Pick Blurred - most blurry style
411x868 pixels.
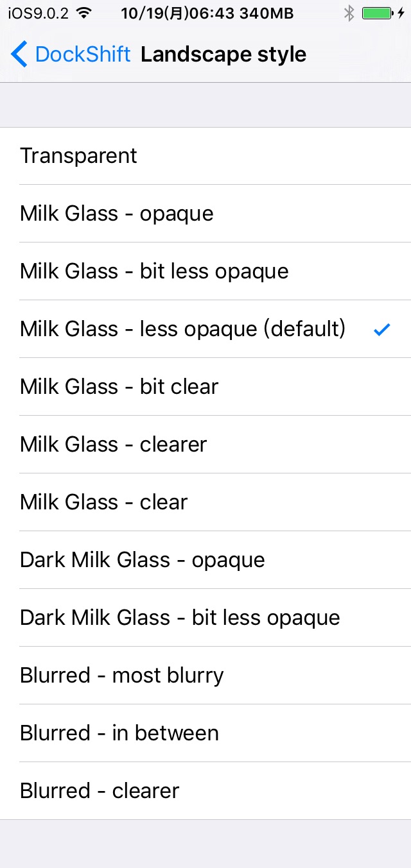click(205, 676)
